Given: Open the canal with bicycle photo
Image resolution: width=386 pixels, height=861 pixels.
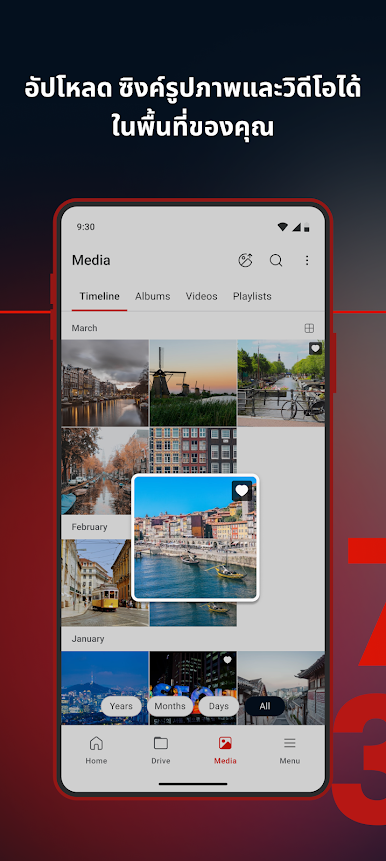Looking at the screenshot, I should [281, 383].
